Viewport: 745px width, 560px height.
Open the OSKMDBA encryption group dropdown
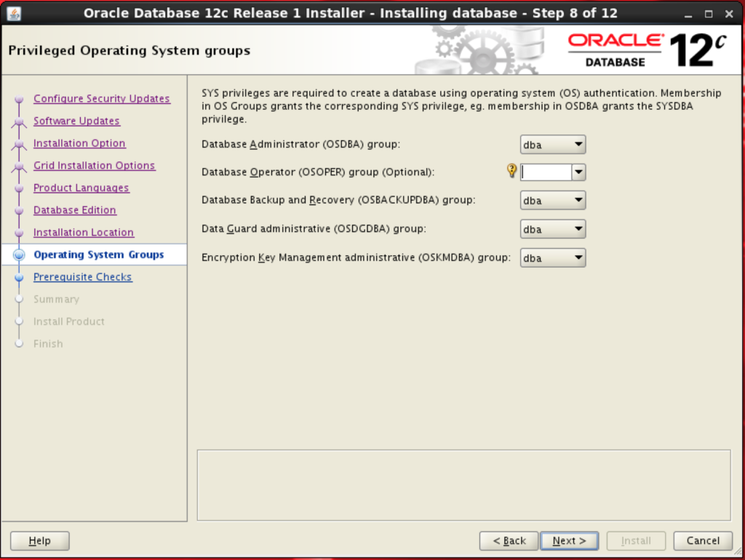[x=553, y=258]
